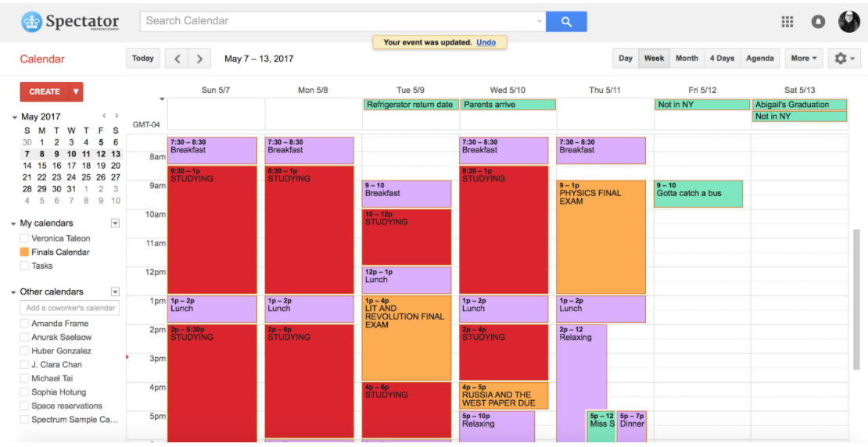Viewport: 868px width, 447px height.
Task: Jump to Today
Action: [x=143, y=59]
